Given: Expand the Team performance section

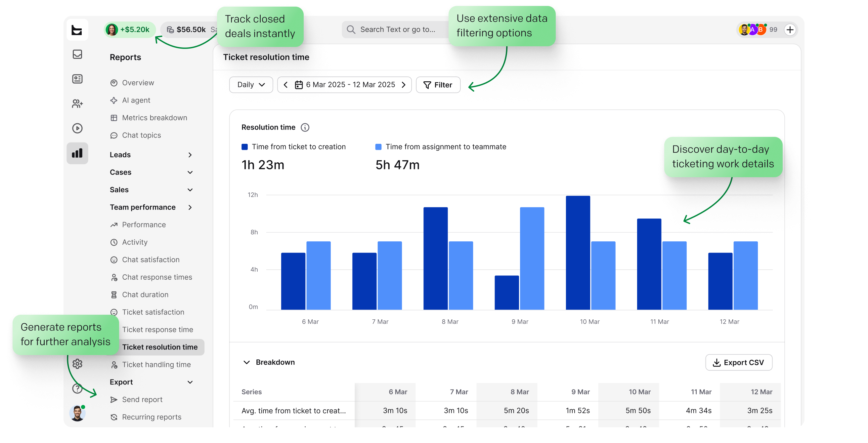Looking at the screenshot, I should [x=152, y=207].
